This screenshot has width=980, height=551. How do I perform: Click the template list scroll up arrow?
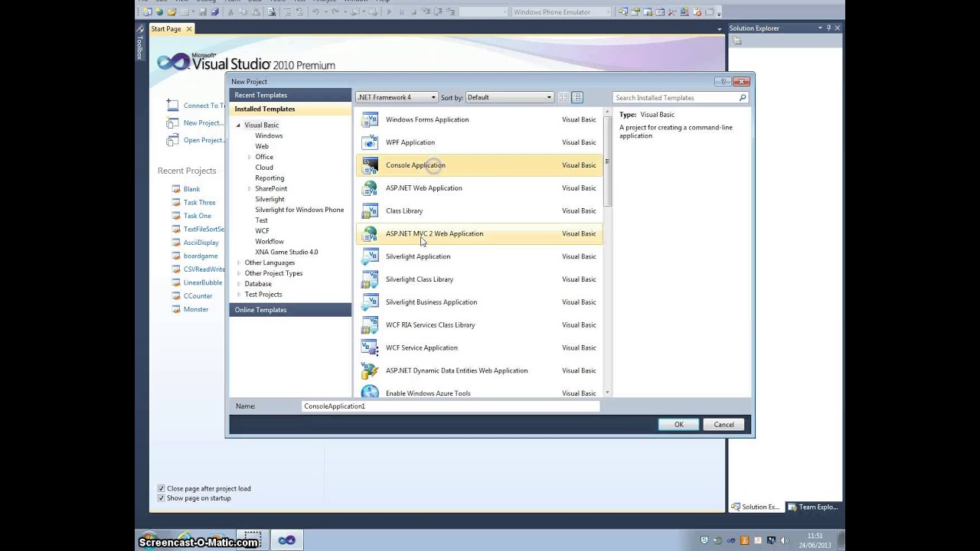607,112
